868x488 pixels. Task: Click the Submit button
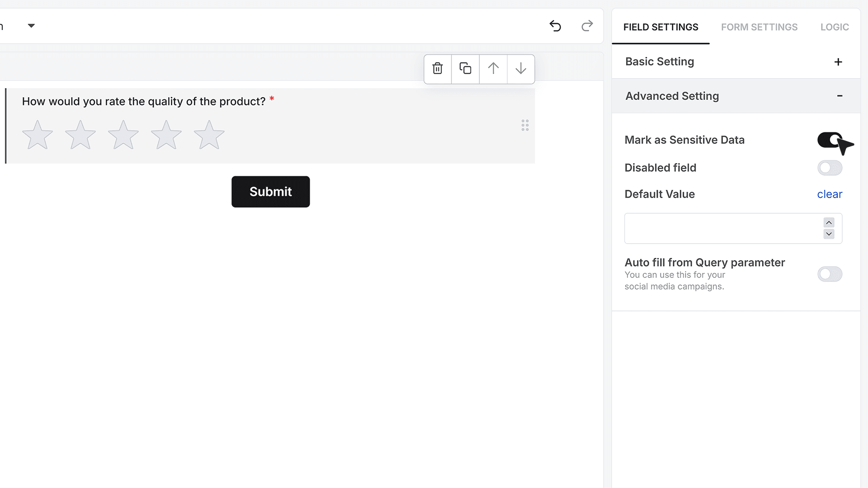(x=270, y=192)
